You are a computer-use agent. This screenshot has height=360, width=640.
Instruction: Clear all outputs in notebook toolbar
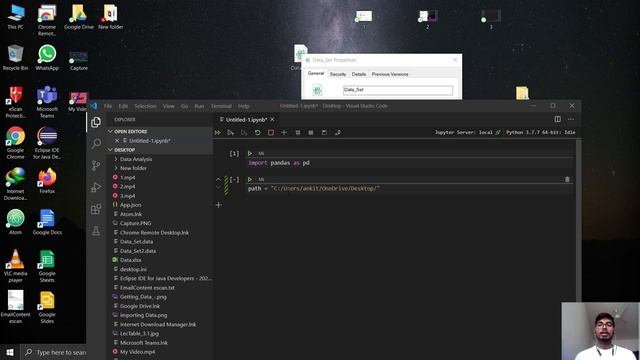(x=298, y=133)
